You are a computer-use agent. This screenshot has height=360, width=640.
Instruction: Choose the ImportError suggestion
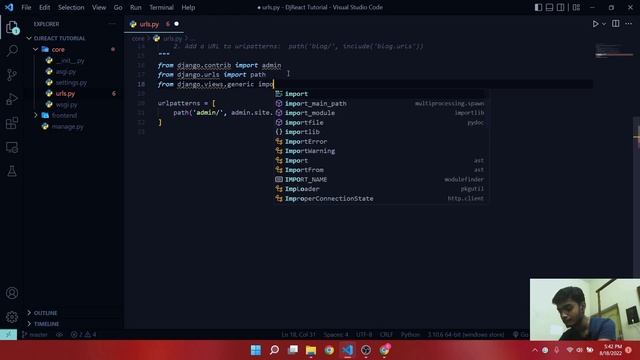[x=380, y=141]
